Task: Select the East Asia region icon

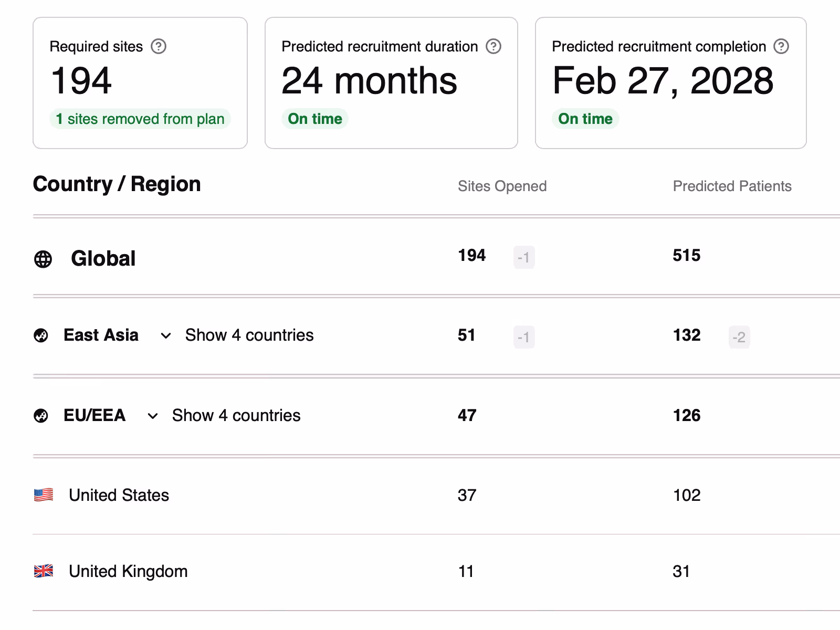Action: point(41,335)
